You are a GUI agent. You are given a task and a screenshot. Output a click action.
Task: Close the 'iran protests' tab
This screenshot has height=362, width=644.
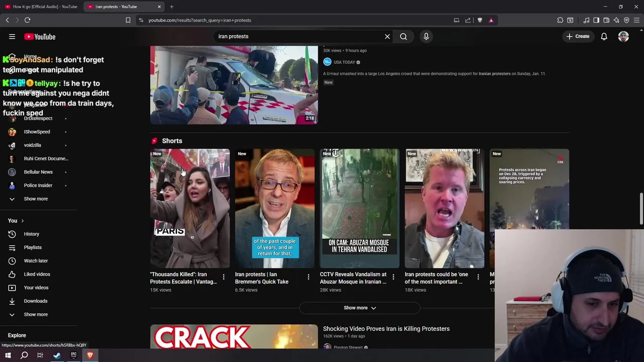[x=159, y=7]
